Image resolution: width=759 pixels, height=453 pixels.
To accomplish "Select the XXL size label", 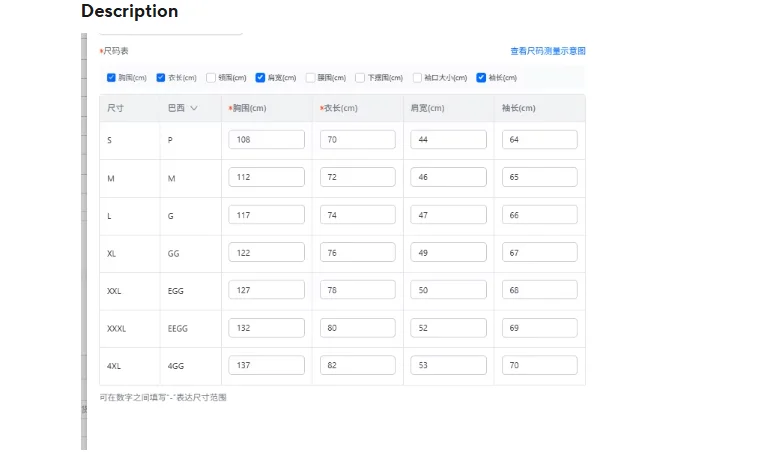I will (114, 291).
